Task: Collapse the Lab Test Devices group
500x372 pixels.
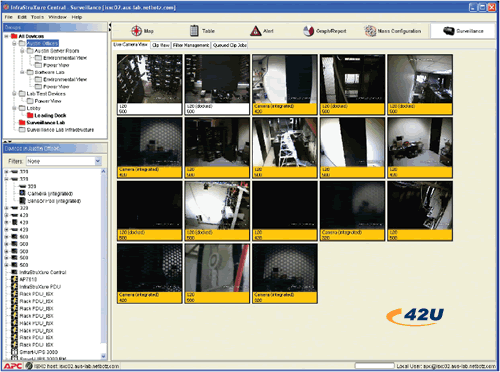Action: pyautogui.click(x=14, y=94)
